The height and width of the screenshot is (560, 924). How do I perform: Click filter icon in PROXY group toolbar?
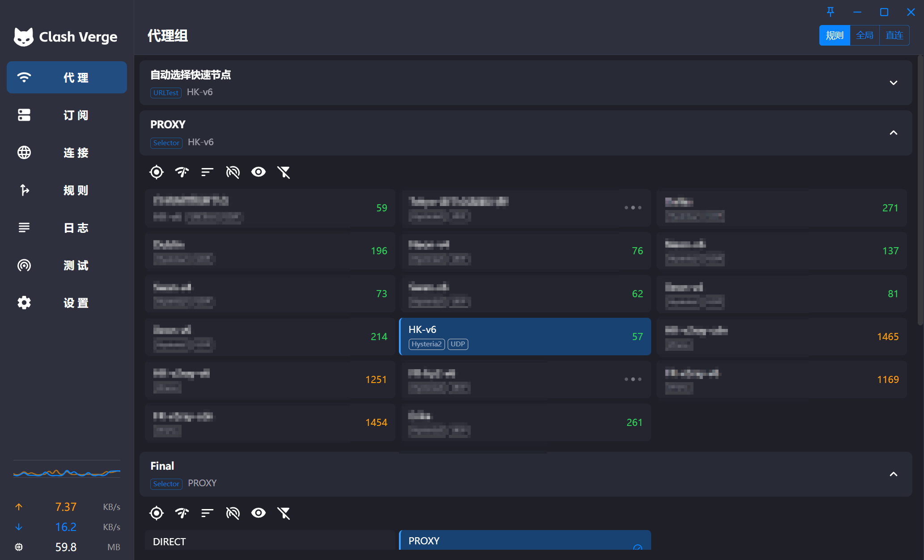point(284,172)
